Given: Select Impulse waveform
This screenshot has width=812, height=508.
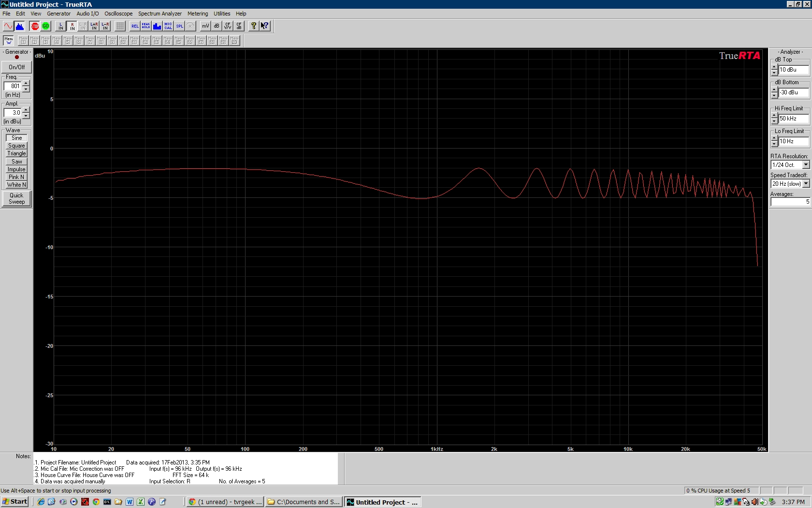Looking at the screenshot, I should tap(16, 169).
